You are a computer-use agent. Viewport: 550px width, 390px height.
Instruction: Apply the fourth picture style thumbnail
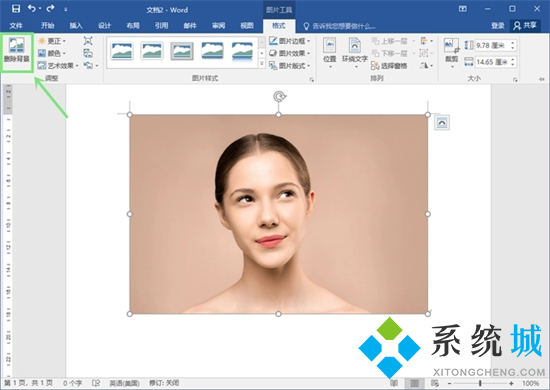[x=212, y=51]
